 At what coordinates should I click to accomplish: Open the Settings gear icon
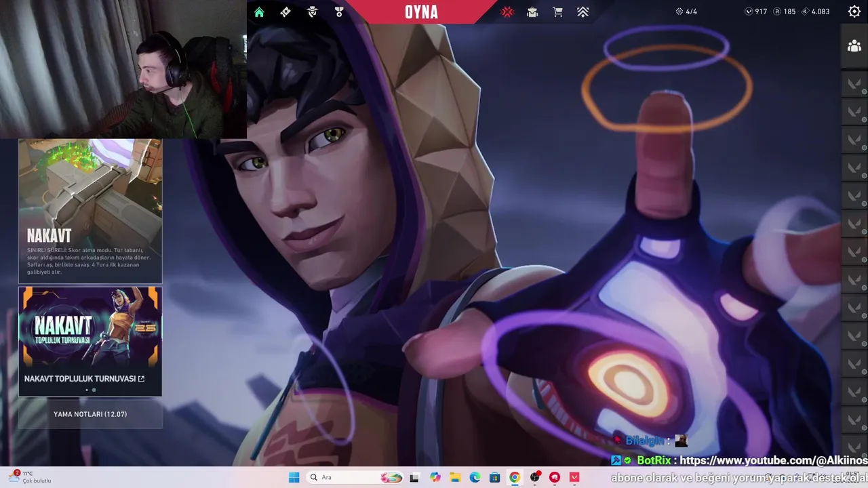pos(854,12)
